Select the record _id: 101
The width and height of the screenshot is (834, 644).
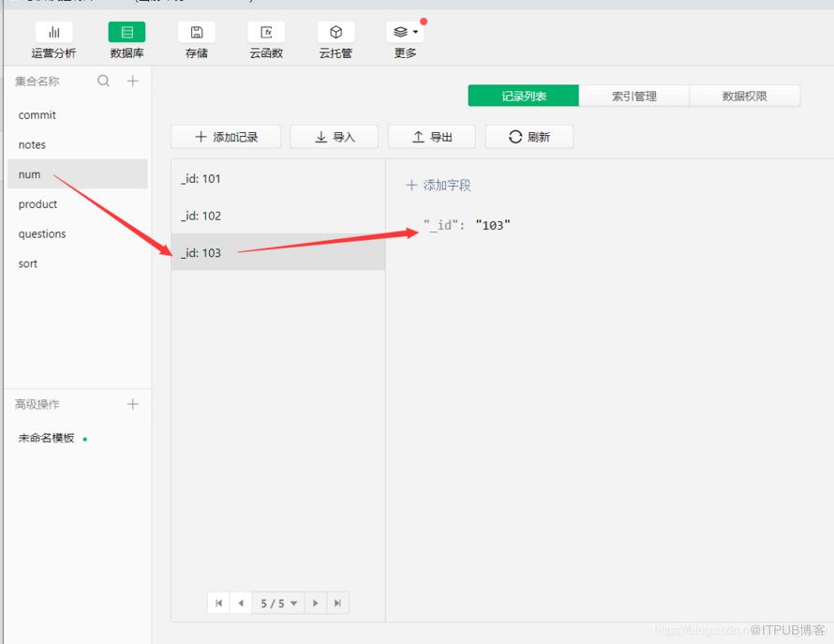[278, 178]
